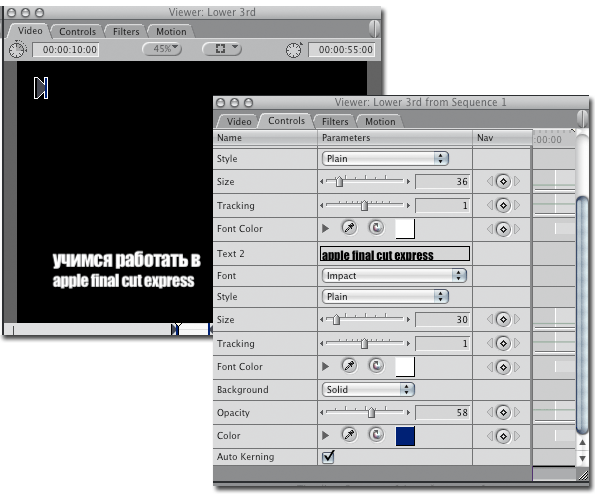Image resolution: width=595 pixels, height=498 pixels.
Task: Add keyframe for second Size parameter (30)
Action: tap(503, 320)
